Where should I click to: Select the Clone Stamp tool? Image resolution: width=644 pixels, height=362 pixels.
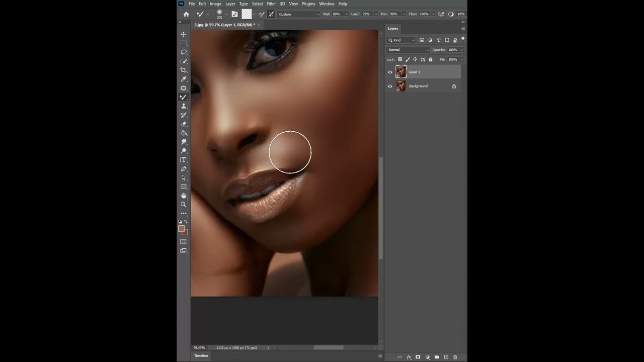point(184,106)
